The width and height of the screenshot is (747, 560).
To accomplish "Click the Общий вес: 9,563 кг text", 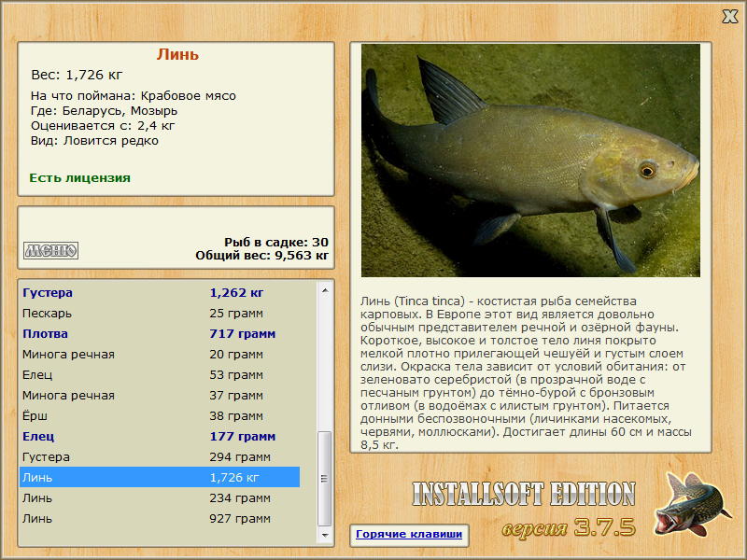I will click(x=262, y=255).
